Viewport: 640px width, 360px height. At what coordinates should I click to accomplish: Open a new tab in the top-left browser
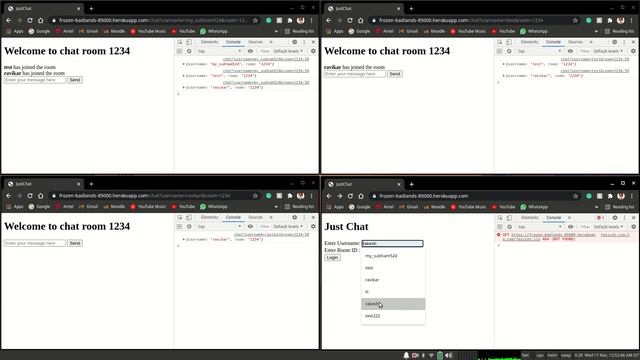point(91,8)
